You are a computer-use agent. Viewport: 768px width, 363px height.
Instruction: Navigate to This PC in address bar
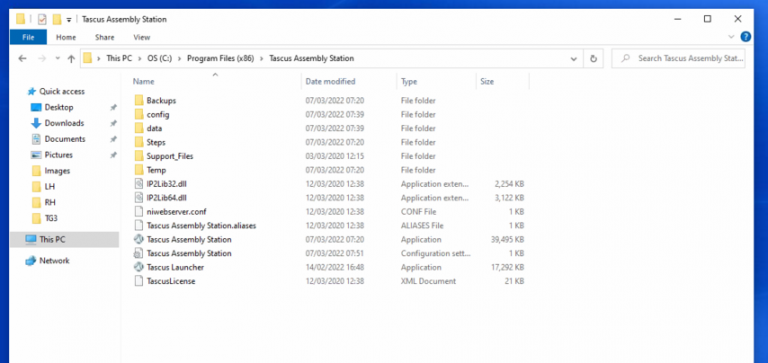[x=120, y=58]
